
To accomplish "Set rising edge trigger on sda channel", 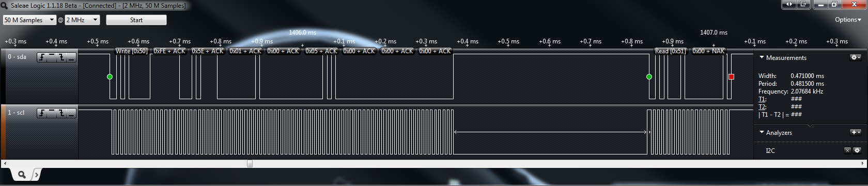I will 42,57.
